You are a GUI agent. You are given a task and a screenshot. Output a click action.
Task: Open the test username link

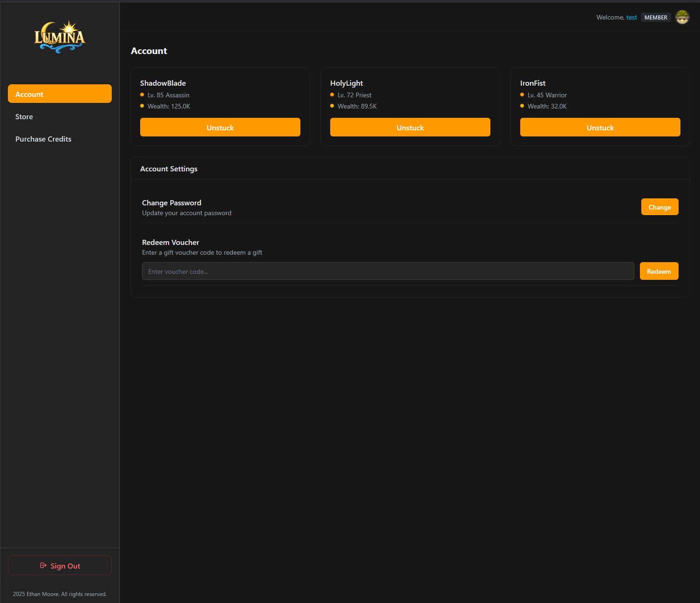(x=632, y=17)
